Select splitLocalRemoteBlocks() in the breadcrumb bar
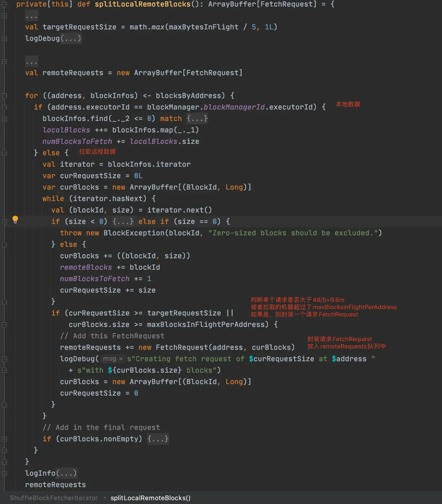The width and height of the screenshot is (442, 504). [x=150, y=498]
